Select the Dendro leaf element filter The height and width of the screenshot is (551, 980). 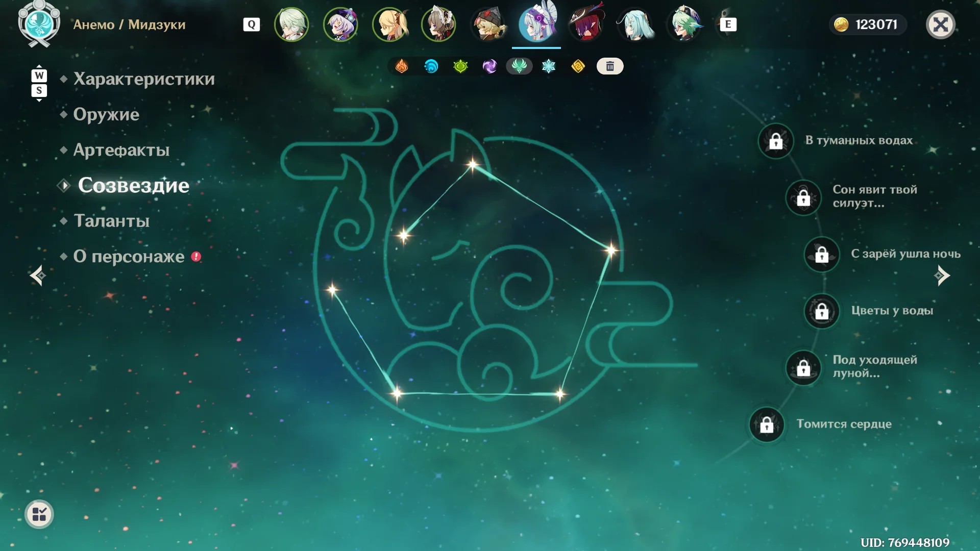(460, 66)
